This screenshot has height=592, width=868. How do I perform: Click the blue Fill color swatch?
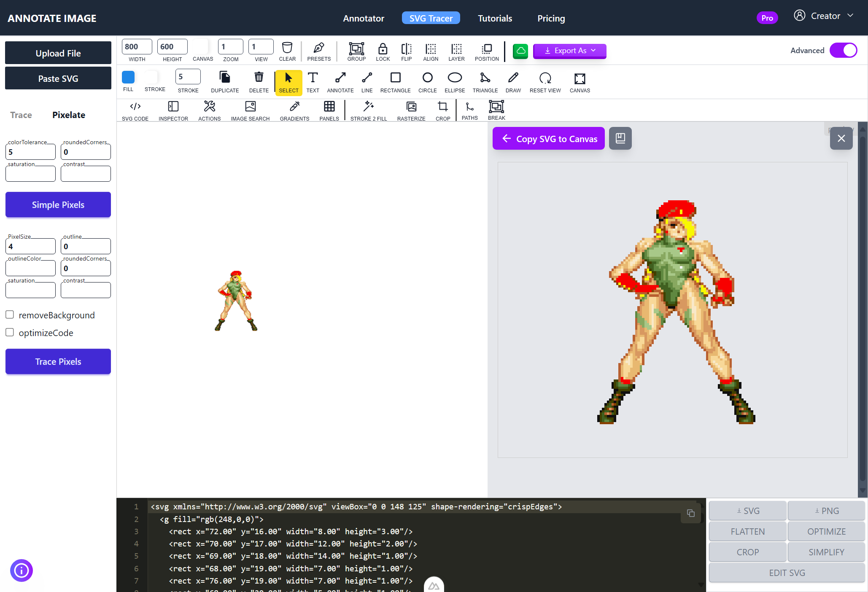coord(128,77)
